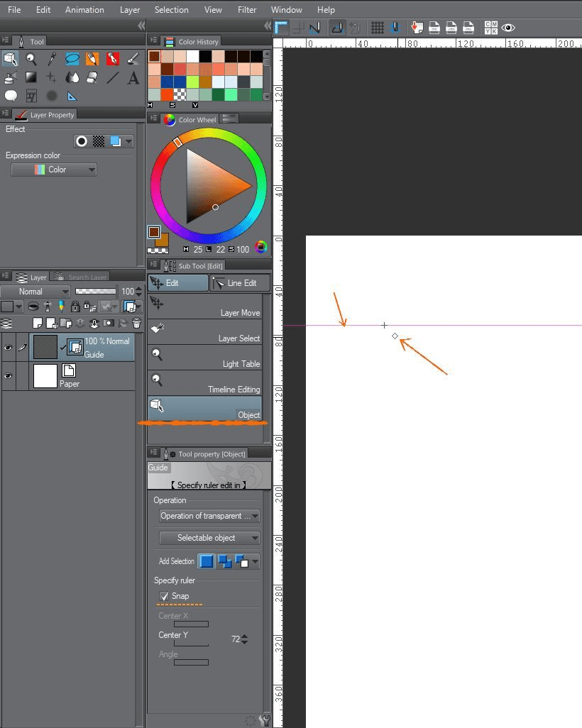Select the Text tool icon
The image size is (582, 728).
(133, 77)
